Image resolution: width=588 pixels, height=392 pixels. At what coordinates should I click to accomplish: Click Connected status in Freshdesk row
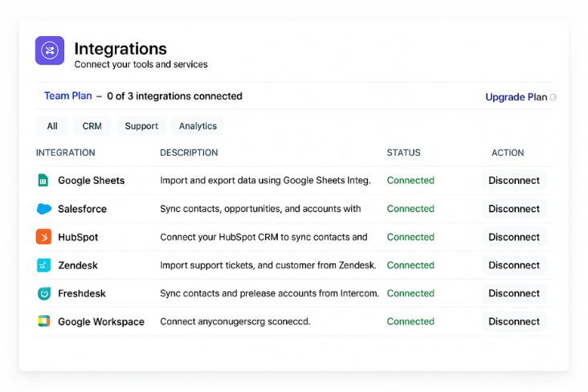[x=410, y=293]
